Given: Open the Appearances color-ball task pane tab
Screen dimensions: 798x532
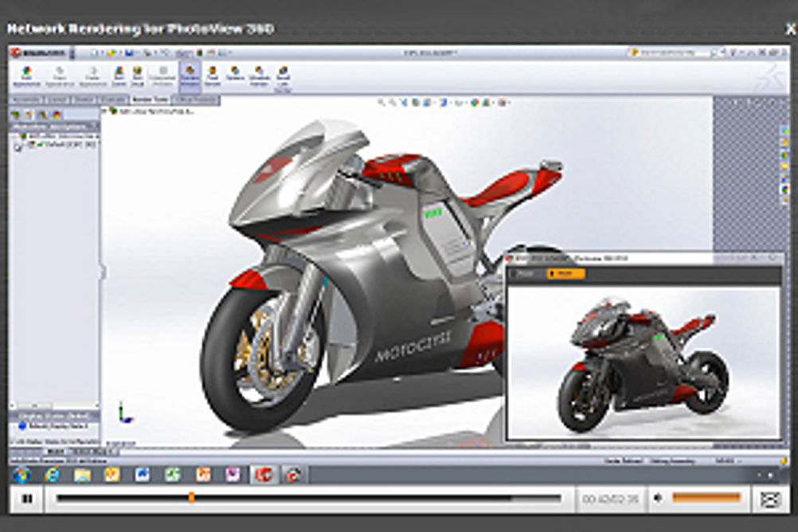Looking at the screenshot, I should [x=785, y=190].
